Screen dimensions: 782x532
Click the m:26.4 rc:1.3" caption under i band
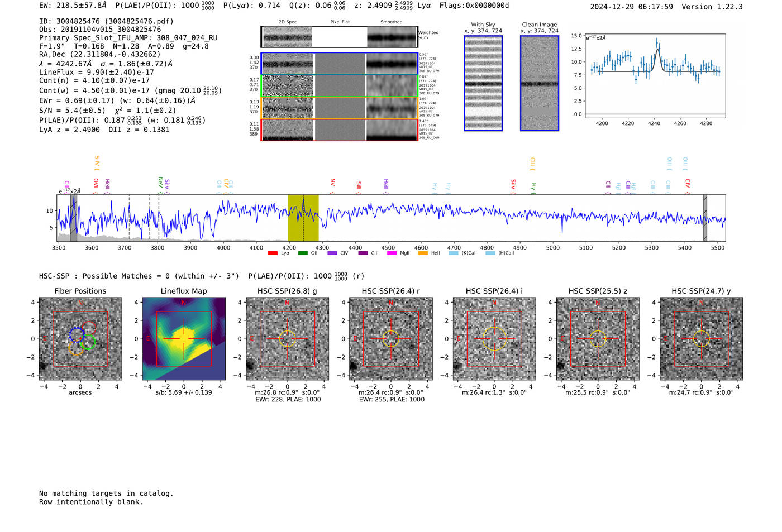pyautogui.click(x=494, y=392)
